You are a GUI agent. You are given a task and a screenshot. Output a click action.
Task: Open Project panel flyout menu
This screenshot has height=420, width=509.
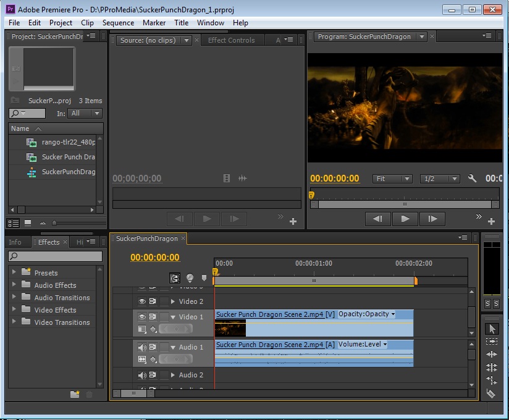pos(91,36)
